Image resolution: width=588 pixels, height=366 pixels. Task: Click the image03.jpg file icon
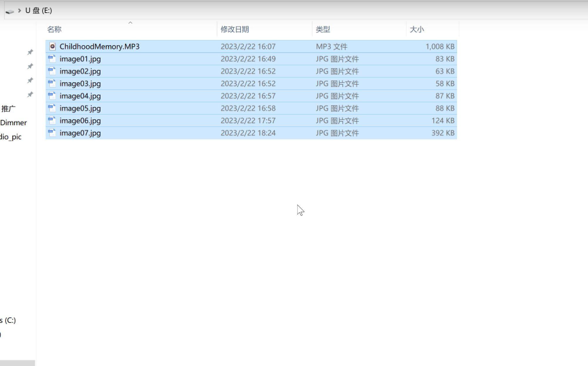coord(52,83)
